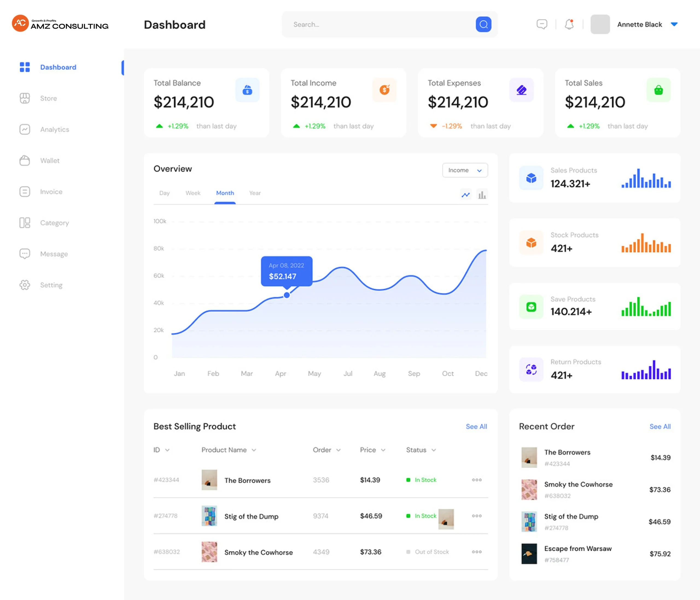This screenshot has height=600, width=700.
Task: Sort by the Status column chevron
Action: (x=434, y=450)
